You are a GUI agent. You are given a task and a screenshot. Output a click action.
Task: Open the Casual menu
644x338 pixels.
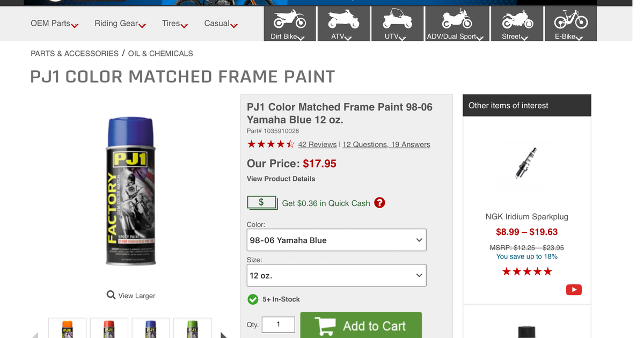(x=217, y=24)
